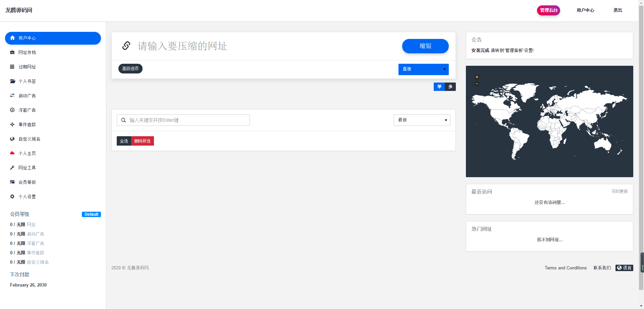This screenshot has height=309, width=644.
Task: Click the 全选 select all button
Action: 124,141
